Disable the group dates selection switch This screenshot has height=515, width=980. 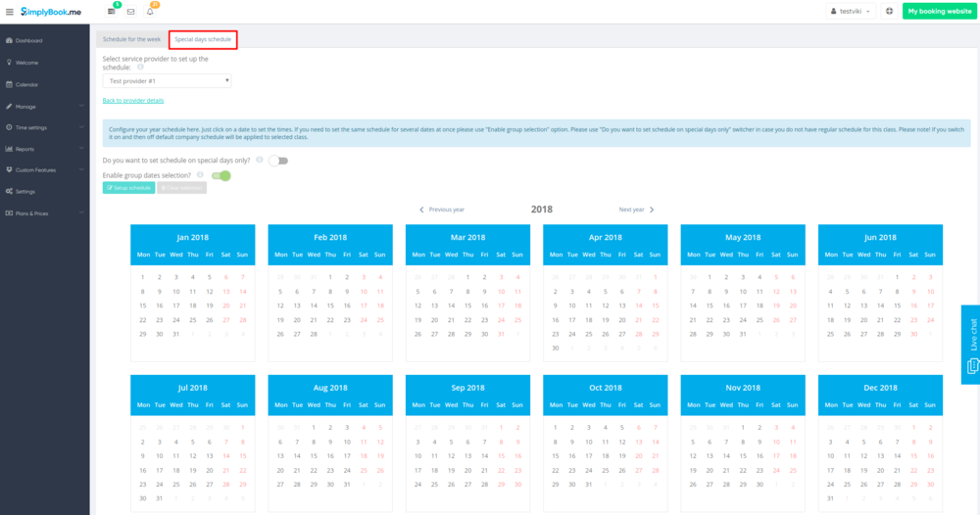click(x=221, y=175)
